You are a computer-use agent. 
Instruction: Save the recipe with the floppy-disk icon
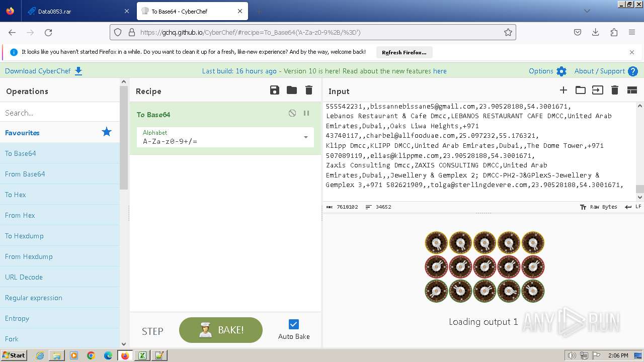point(275,90)
